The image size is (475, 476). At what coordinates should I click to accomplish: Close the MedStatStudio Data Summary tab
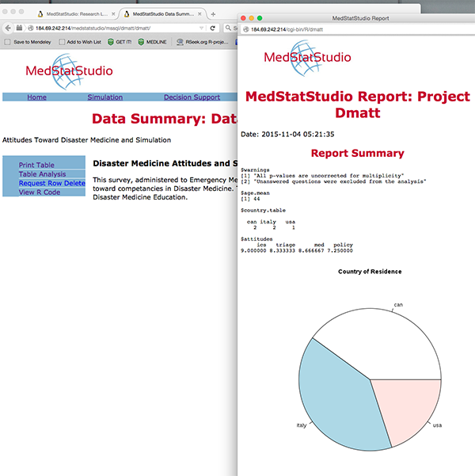pyautogui.click(x=199, y=14)
